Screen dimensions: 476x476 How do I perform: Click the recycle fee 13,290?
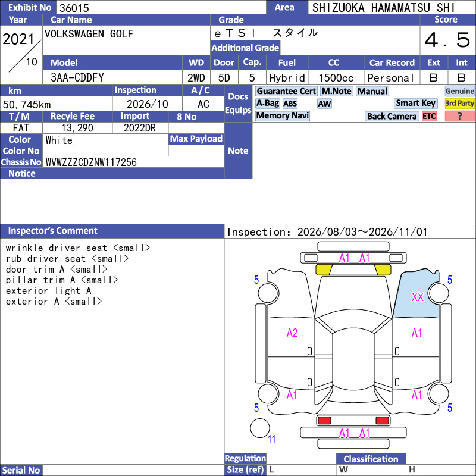(77, 128)
